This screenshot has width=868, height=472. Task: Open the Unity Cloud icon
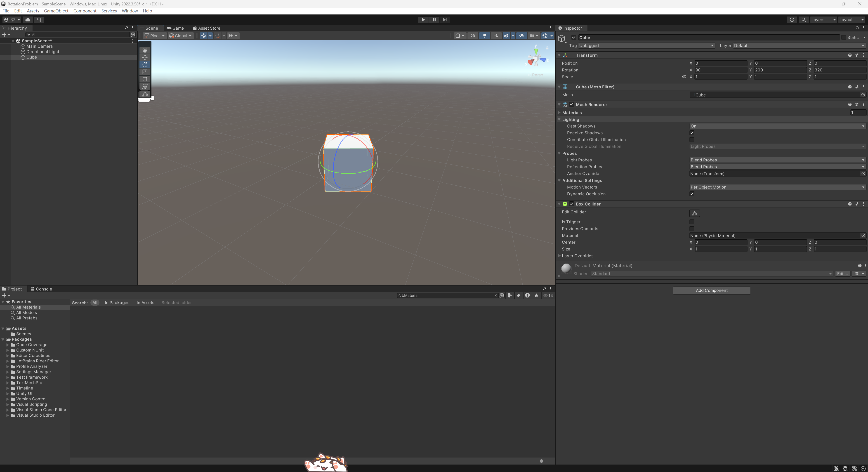(x=28, y=19)
